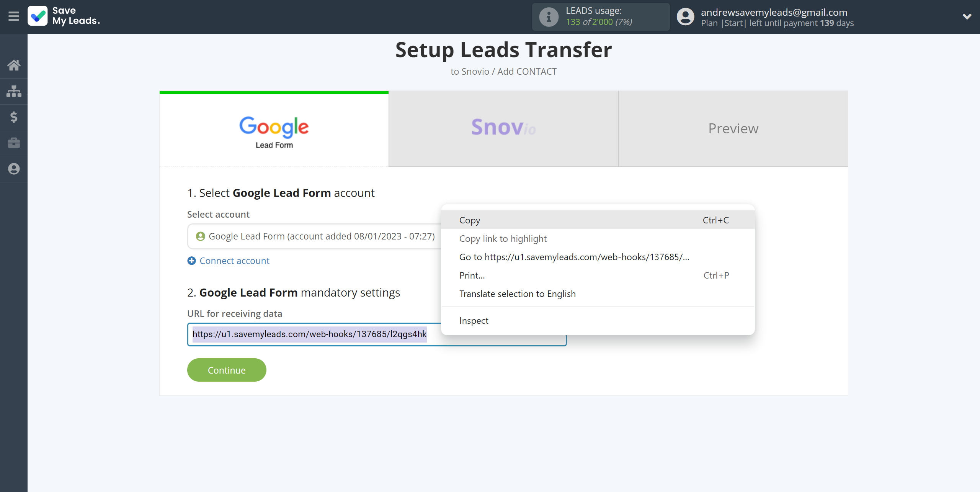Viewport: 980px width, 492px height.
Task: Click the user avatar icon in header
Action: click(685, 17)
